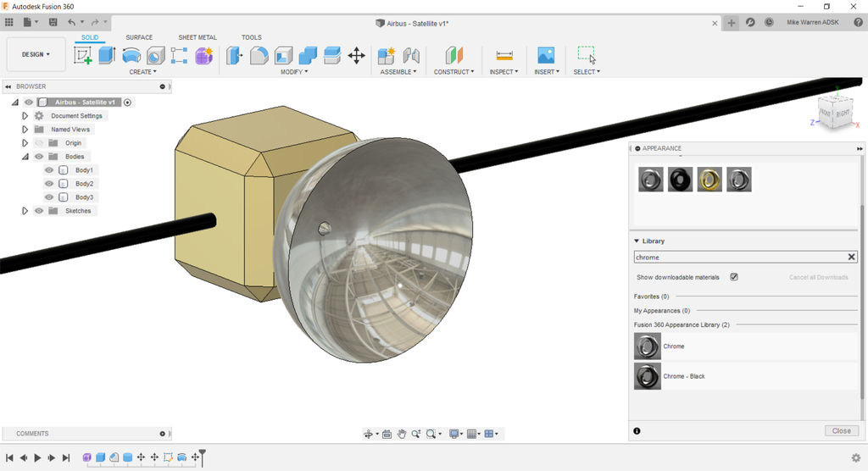Viewport: 868px width, 471px height.
Task: Click the Insert image icon
Action: (x=546, y=56)
